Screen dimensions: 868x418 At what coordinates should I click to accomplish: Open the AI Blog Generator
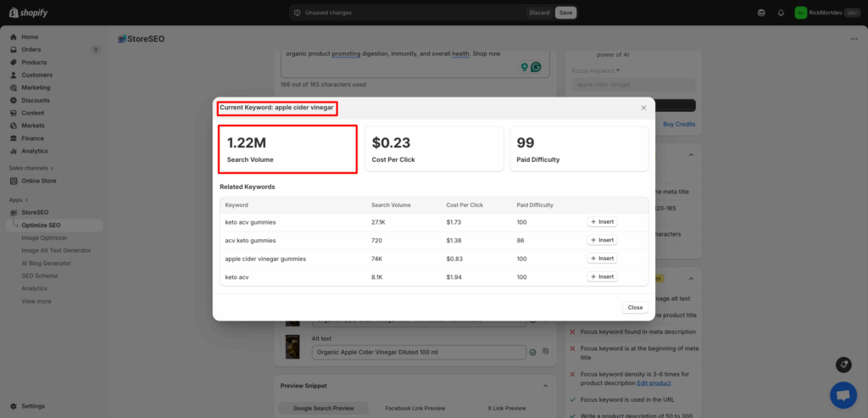click(47, 263)
